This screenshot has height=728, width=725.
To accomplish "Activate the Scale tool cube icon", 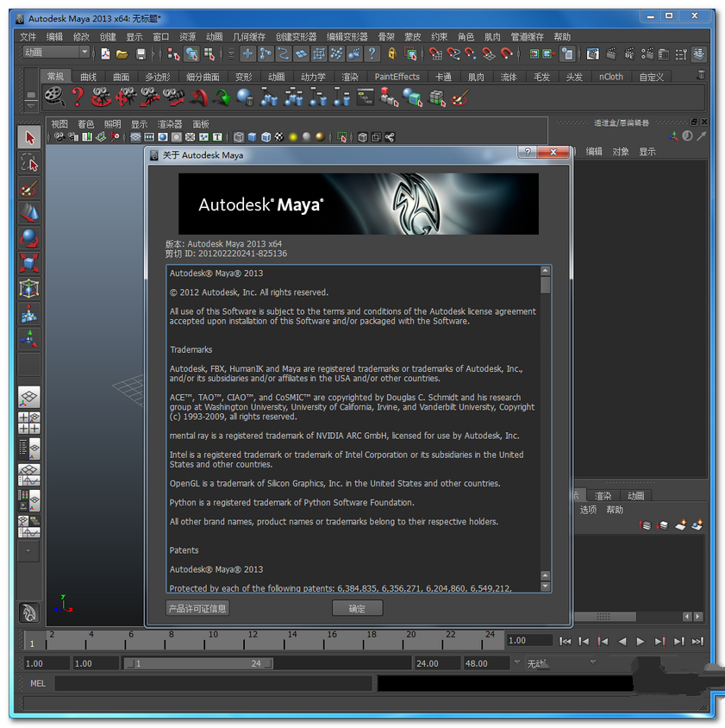I will coord(29,263).
